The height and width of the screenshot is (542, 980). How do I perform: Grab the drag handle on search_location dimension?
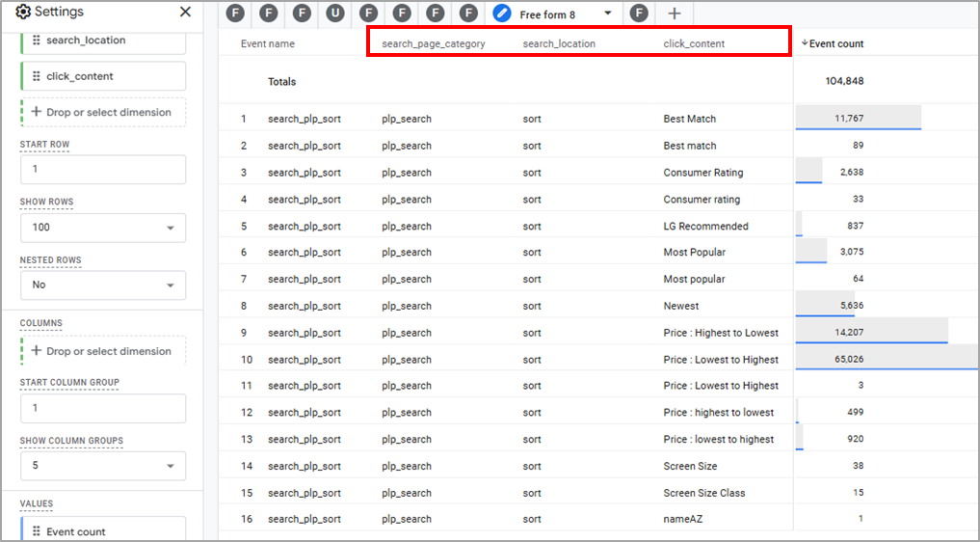point(37,41)
